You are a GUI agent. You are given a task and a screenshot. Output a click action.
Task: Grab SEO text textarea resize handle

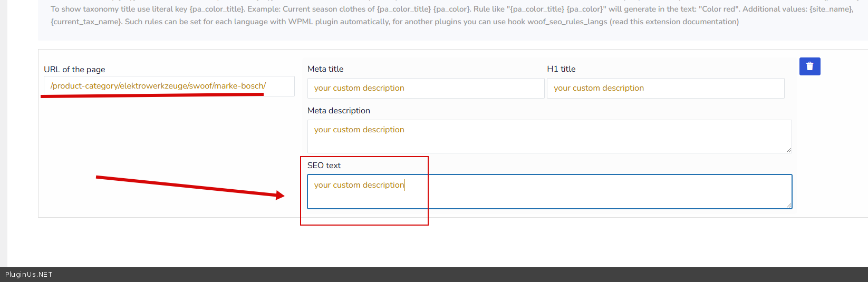(789, 206)
